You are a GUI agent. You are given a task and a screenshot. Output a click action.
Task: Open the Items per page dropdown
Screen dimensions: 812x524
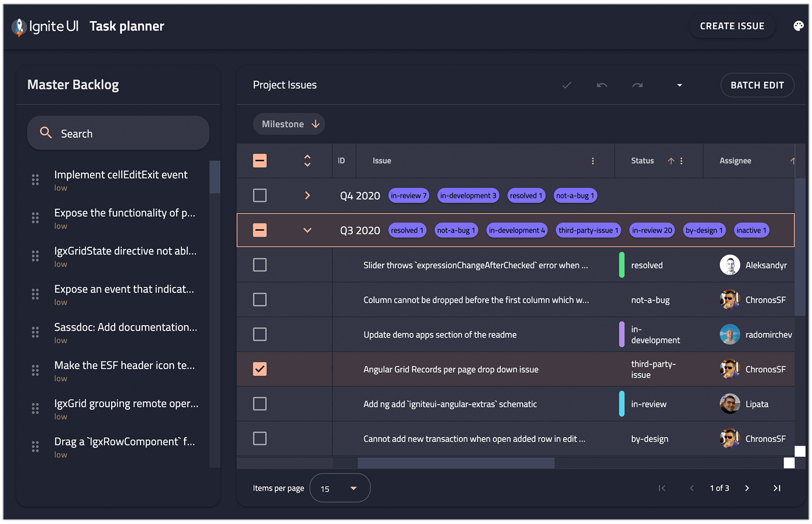click(x=340, y=488)
